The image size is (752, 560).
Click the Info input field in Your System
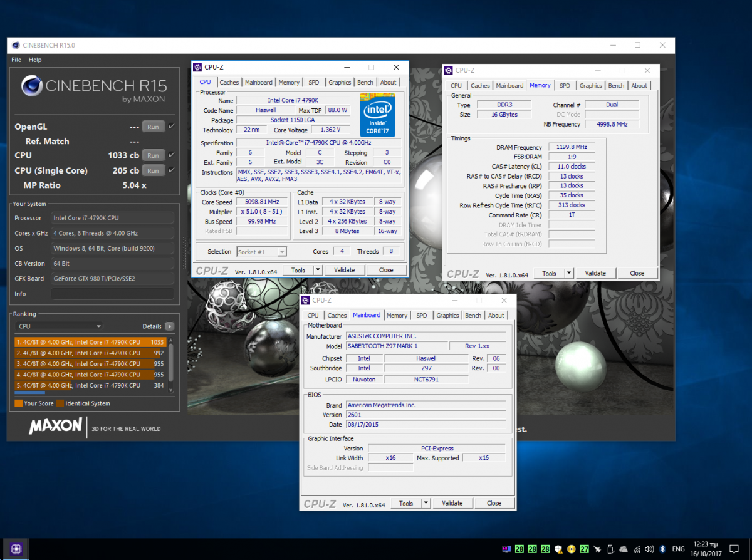click(113, 294)
